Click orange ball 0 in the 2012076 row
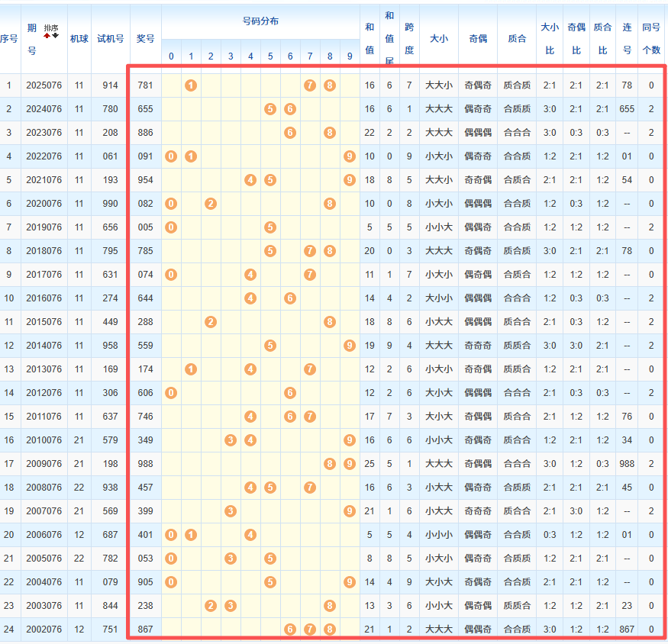Image resolution: width=668 pixels, height=644 pixels. [x=171, y=393]
